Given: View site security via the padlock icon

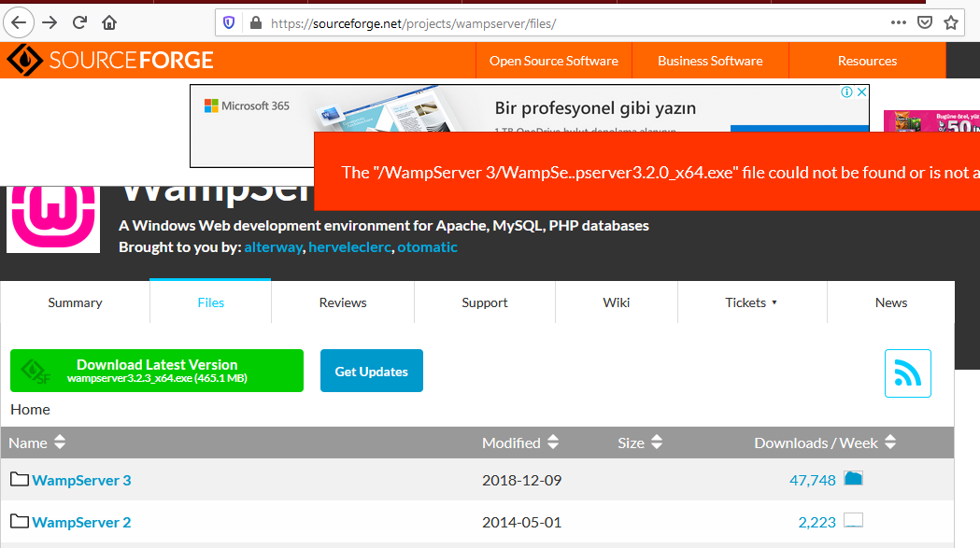Looking at the screenshot, I should pyautogui.click(x=256, y=23).
